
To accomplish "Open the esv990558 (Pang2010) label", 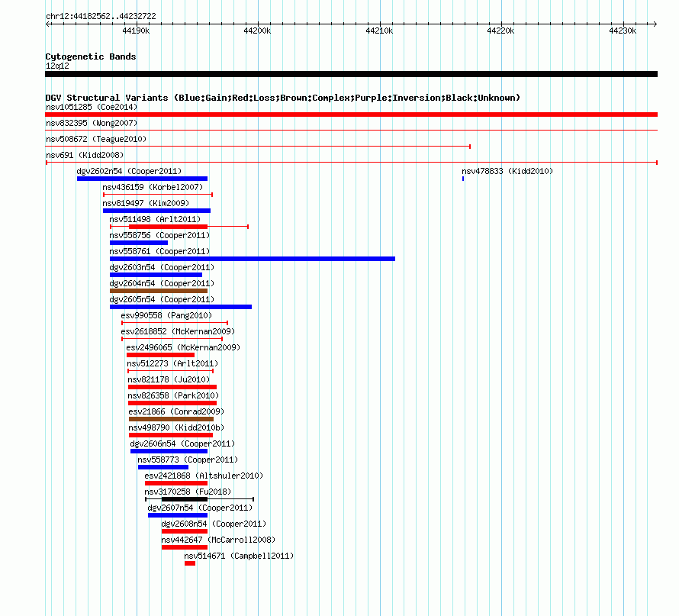I will click(166, 315).
